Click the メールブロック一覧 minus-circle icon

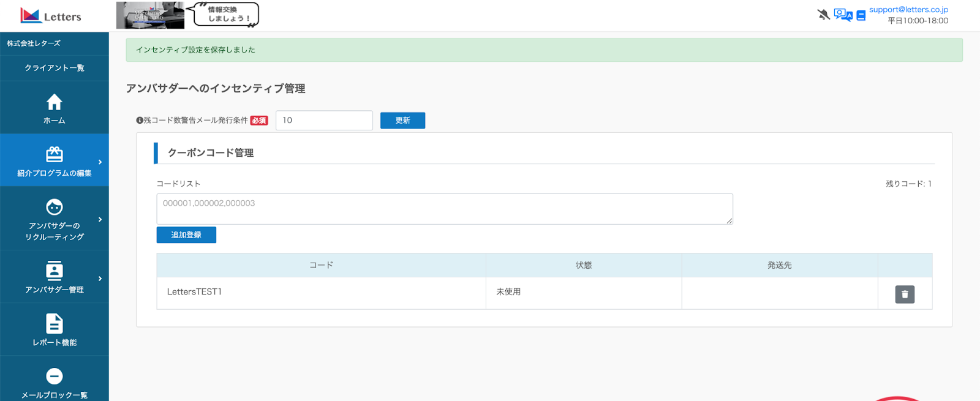pyautogui.click(x=55, y=376)
